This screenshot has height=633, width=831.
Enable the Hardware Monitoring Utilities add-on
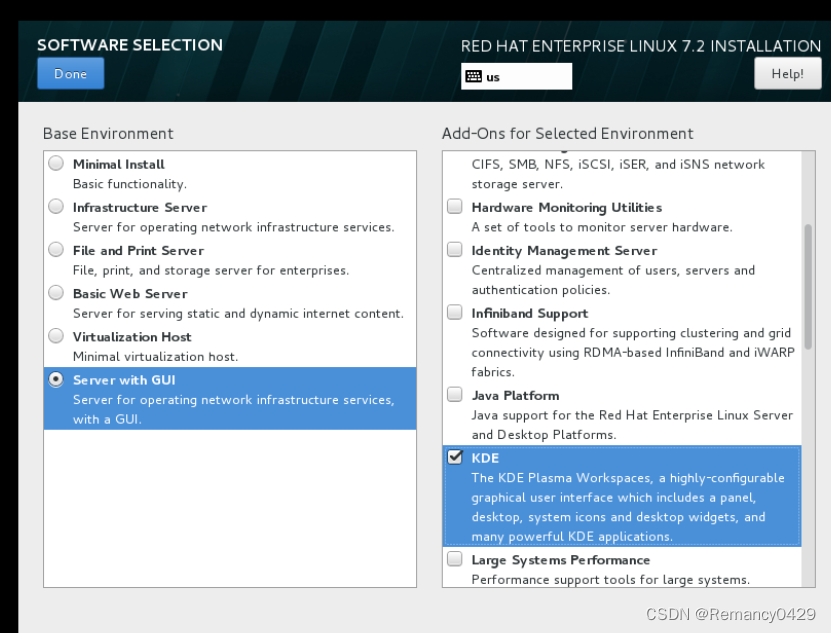pos(455,206)
